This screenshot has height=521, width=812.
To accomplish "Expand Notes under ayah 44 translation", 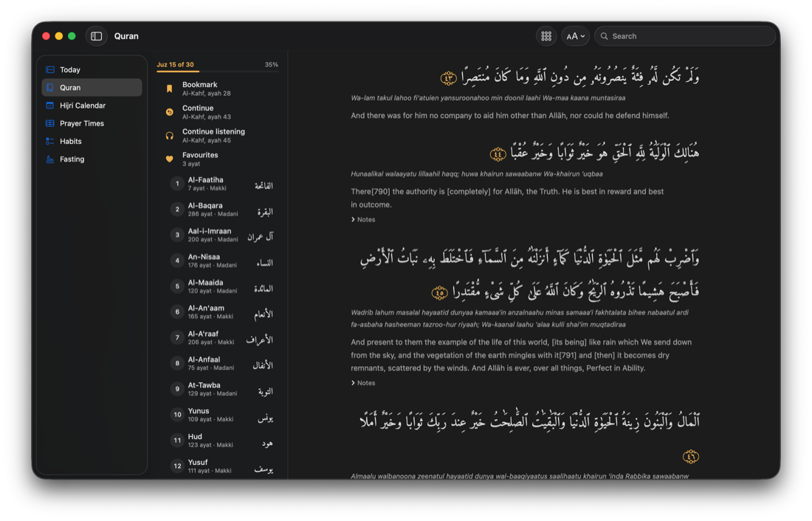I will [363, 220].
